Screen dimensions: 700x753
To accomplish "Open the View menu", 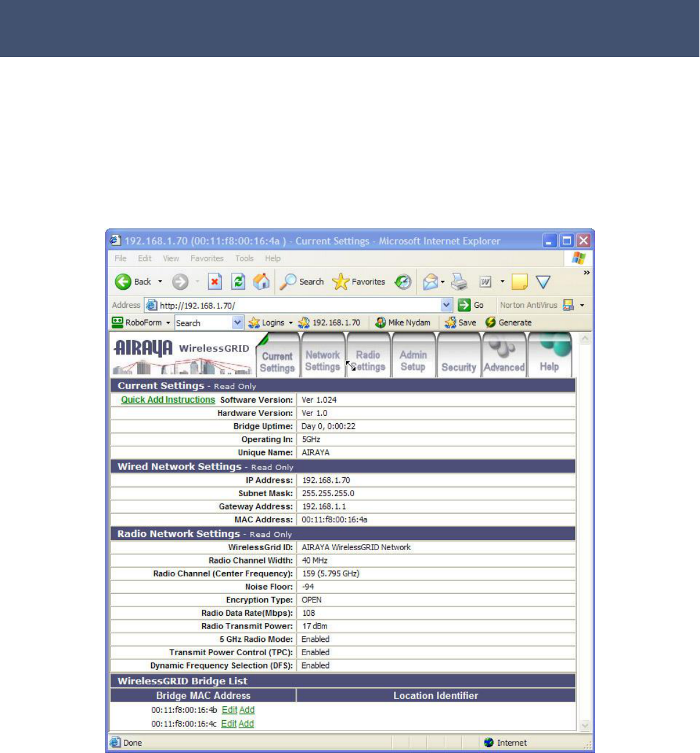I will point(171,258).
